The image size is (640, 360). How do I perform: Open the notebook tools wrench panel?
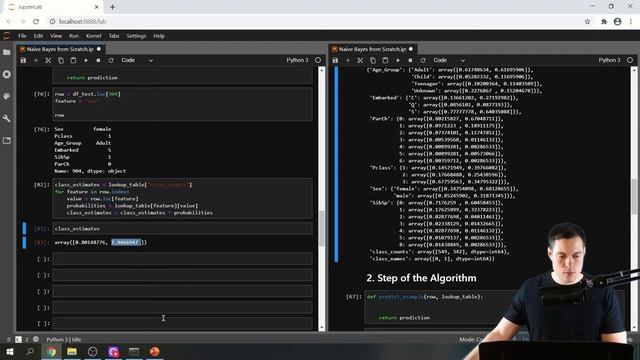(7, 118)
